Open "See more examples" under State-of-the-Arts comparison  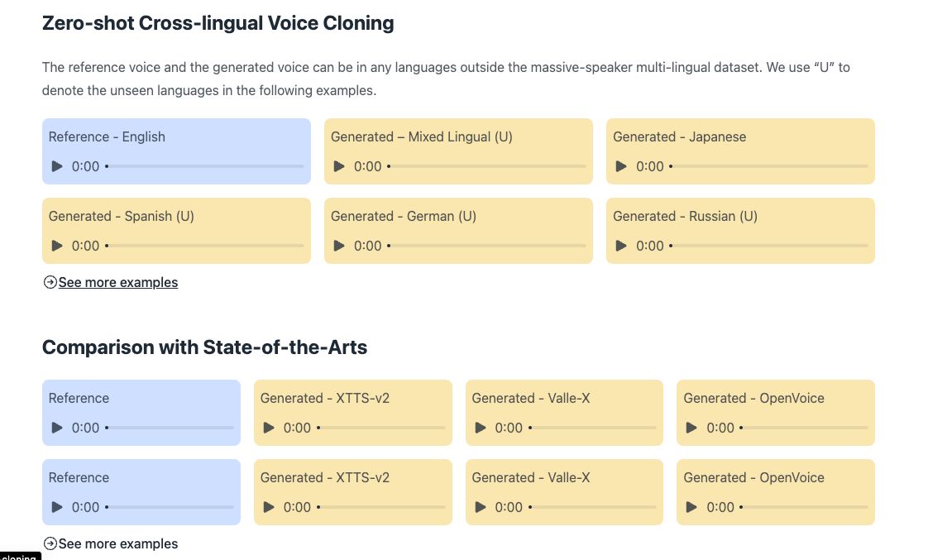pyautogui.click(x=117, y=543)
